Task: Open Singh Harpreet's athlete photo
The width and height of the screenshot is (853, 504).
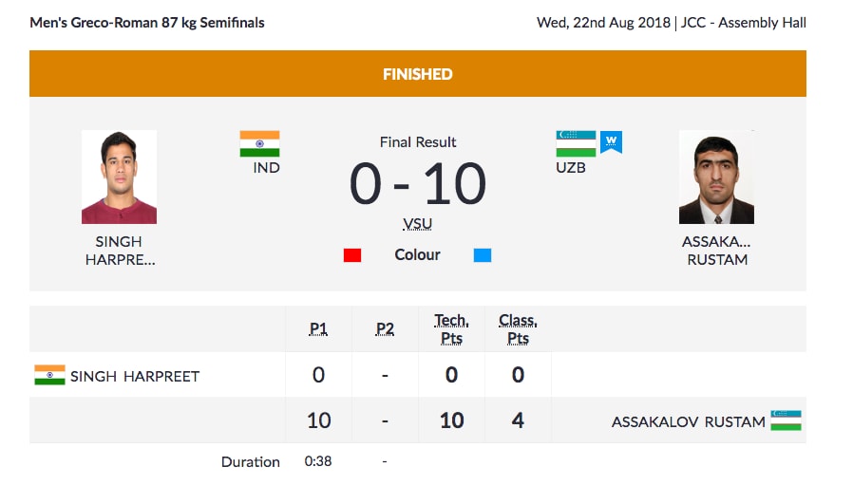Action: 119,177
